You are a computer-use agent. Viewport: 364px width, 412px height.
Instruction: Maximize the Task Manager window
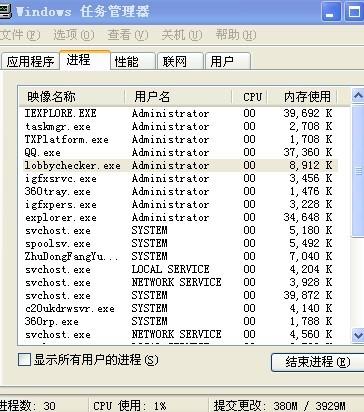(x=354, y=12)
